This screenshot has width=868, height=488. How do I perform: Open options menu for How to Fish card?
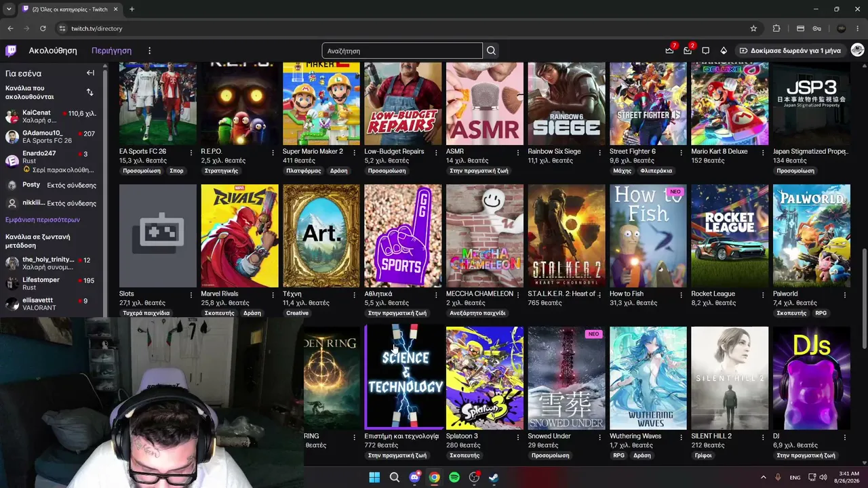pyautogui.click(x=682, y=295)
